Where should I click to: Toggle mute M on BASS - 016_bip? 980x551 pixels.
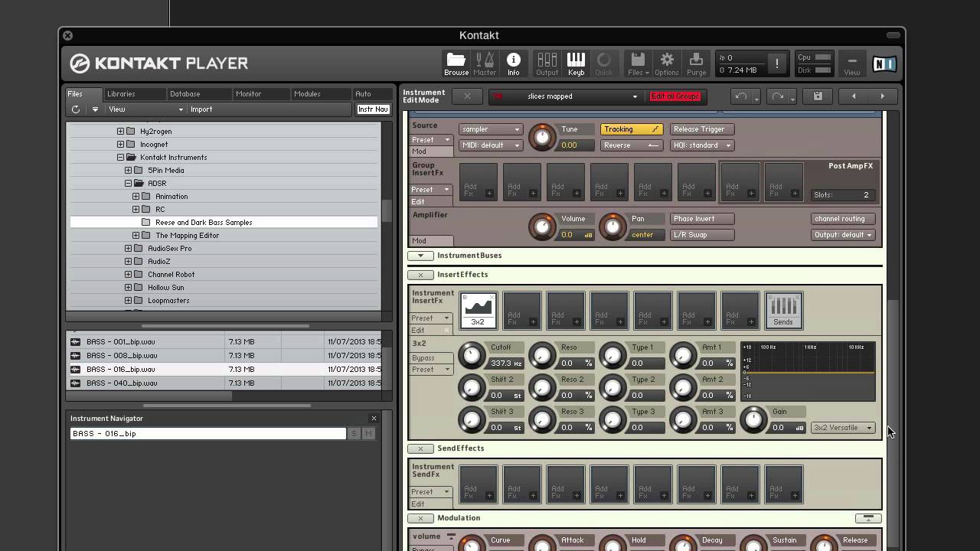pyautogui.click(x=368, y=434)
